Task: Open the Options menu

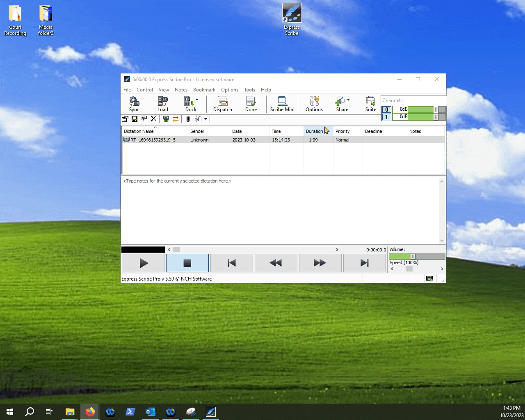Action: point(229,90)
